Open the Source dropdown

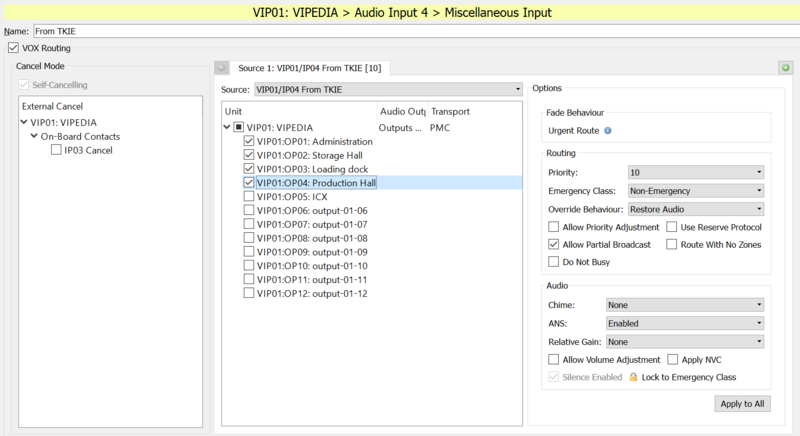388,89
